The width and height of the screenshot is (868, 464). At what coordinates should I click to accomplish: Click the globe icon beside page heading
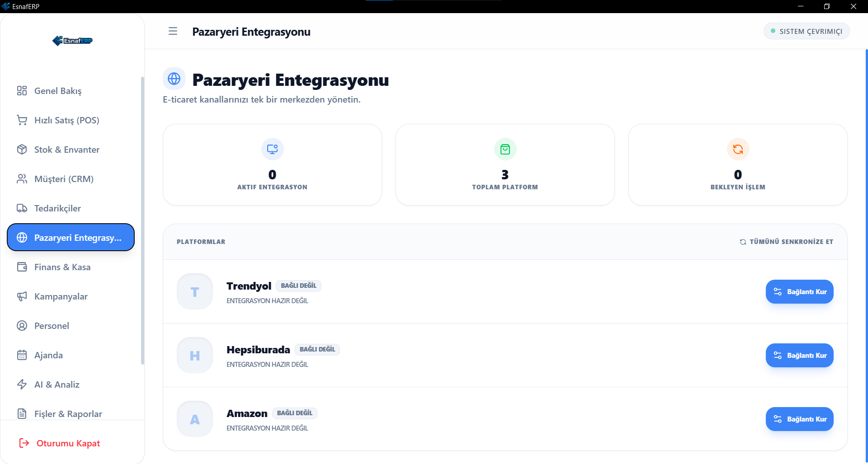(174, 79)
